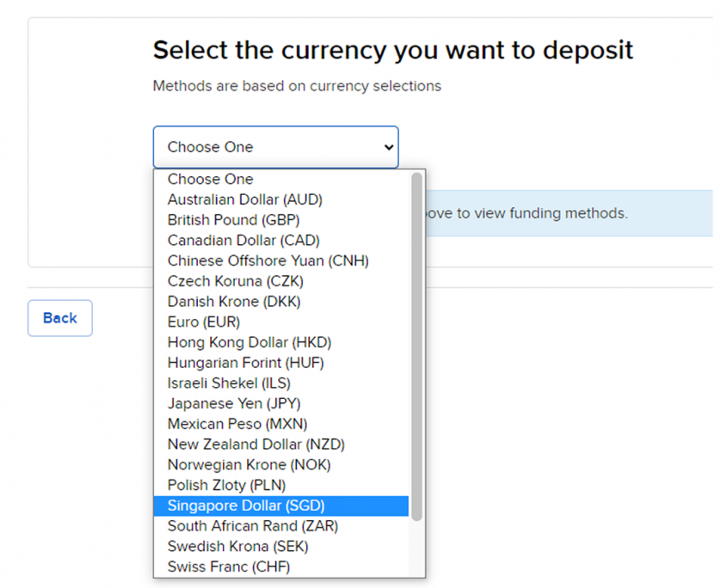This screenshot has height=588, width=727.
Task: Select Australian Dollar (AUD) option
Action: click(244, 199)
